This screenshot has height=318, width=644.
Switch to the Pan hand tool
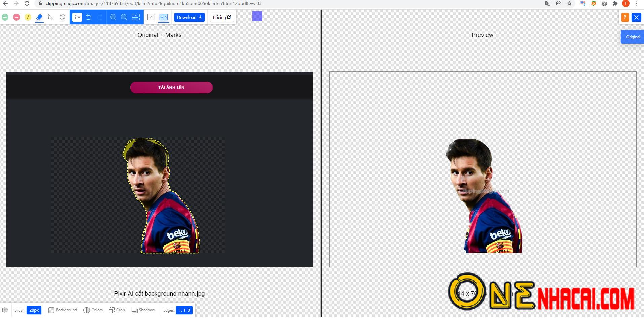coord(62,17)
